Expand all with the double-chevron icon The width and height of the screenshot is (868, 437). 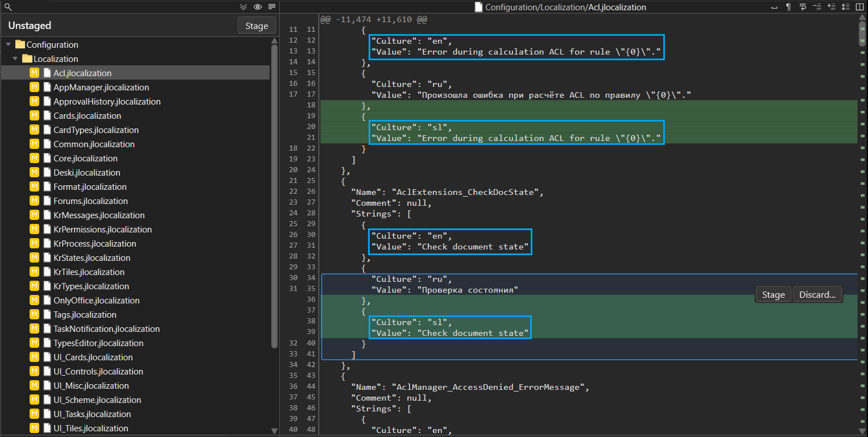click(x=243, y=7)
